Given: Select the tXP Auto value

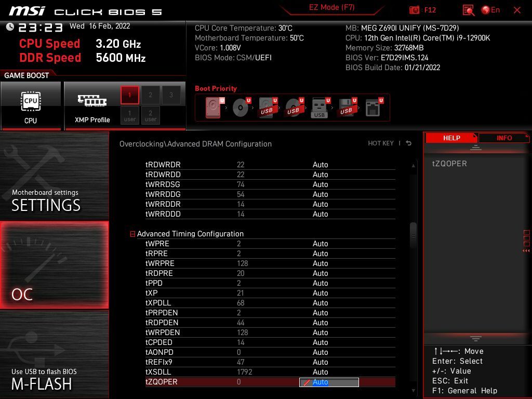Looking at the screenshot, I should pyautogui.click(x=320, y=293).
